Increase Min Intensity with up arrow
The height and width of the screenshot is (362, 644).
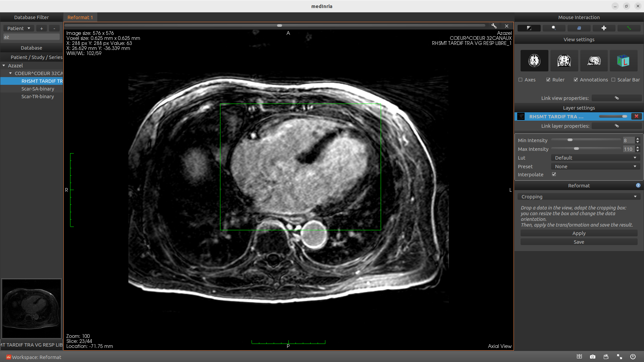(x=638, y=139)
